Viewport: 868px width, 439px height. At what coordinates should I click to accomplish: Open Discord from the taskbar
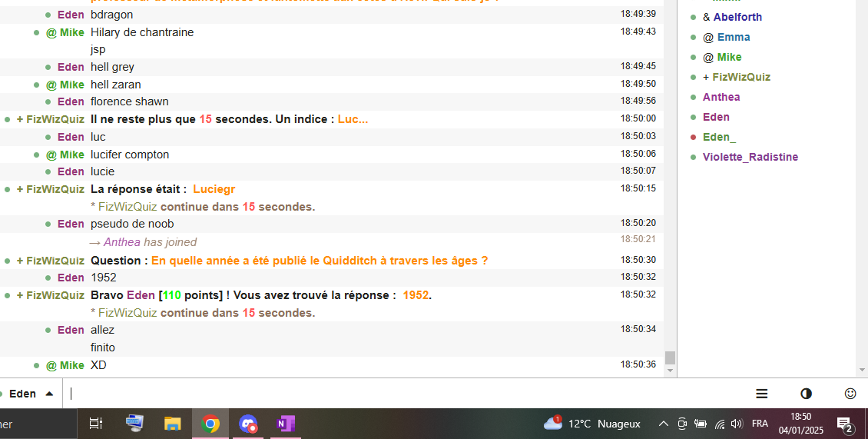(x=248, y=424)
